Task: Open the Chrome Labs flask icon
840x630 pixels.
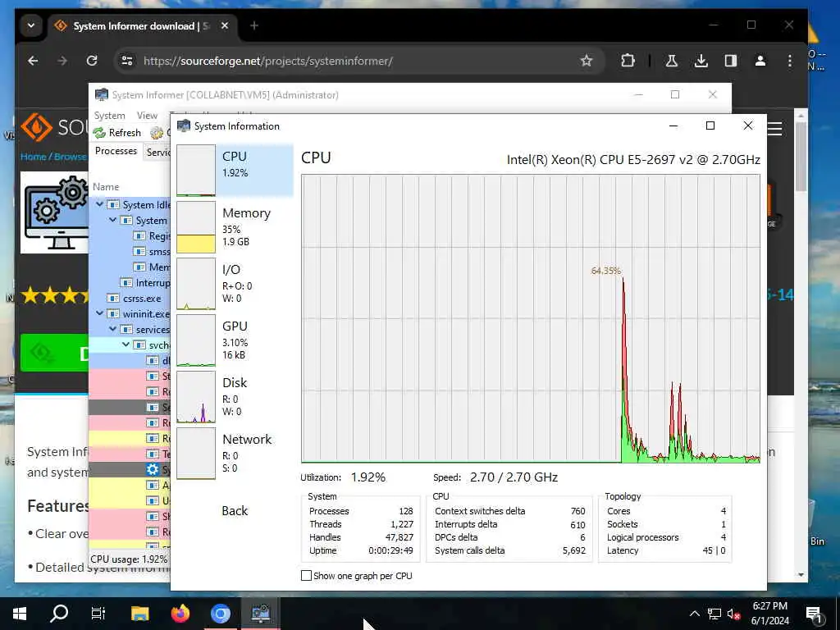Action: (671, 61)
